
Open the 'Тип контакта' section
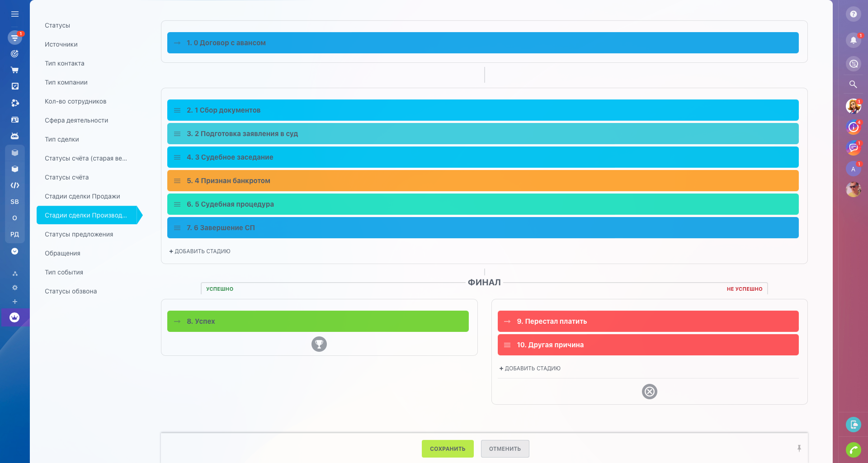tap(65, 63)
